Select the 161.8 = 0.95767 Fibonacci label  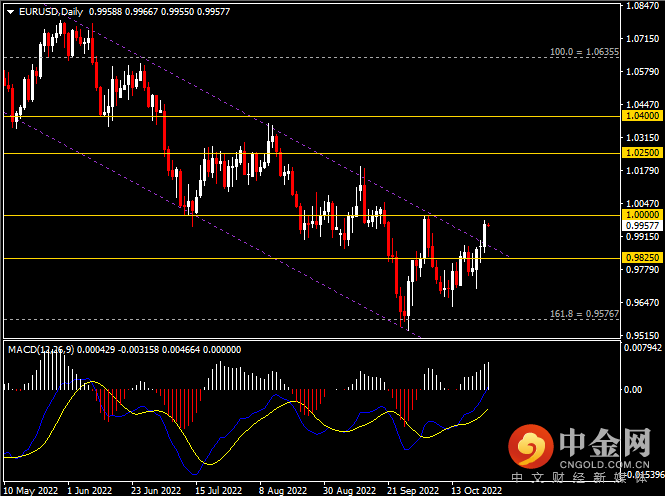[x=584, y=314]
